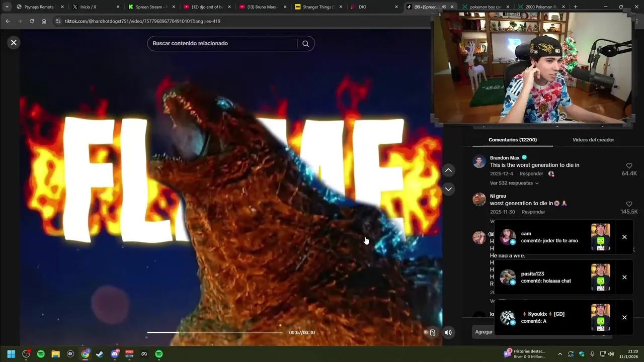This screenshot has width=644, height=362.
Task: Open the Meta app on the taskbar
Action: click(144, 354)
